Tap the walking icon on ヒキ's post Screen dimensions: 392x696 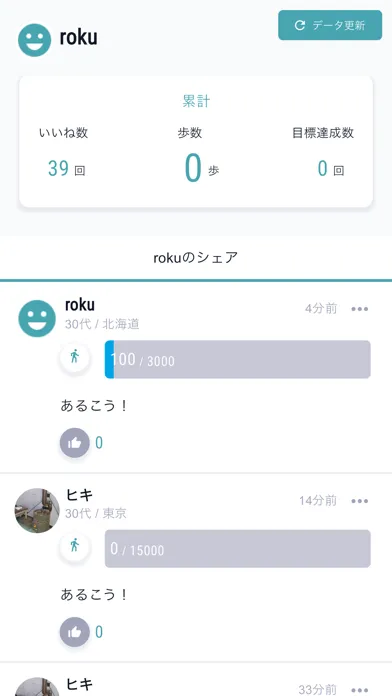pyautogui.click(x=75, y=546)
